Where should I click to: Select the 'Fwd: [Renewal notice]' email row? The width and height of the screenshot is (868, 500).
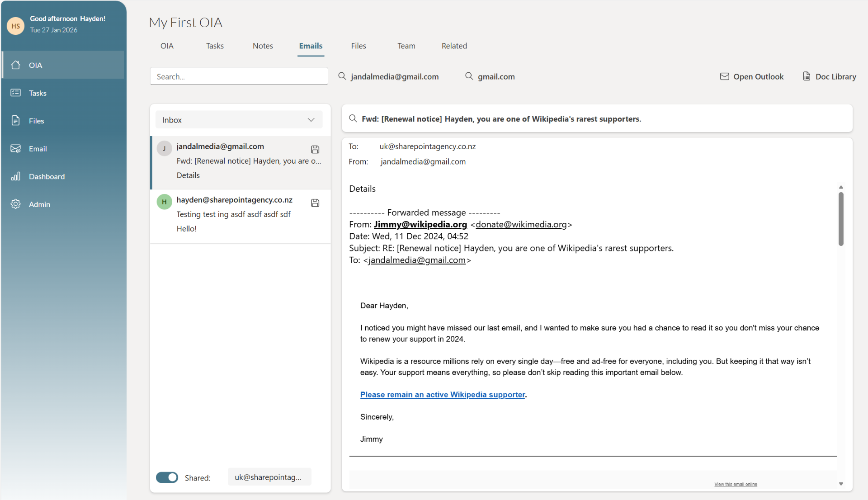(241, 162)
